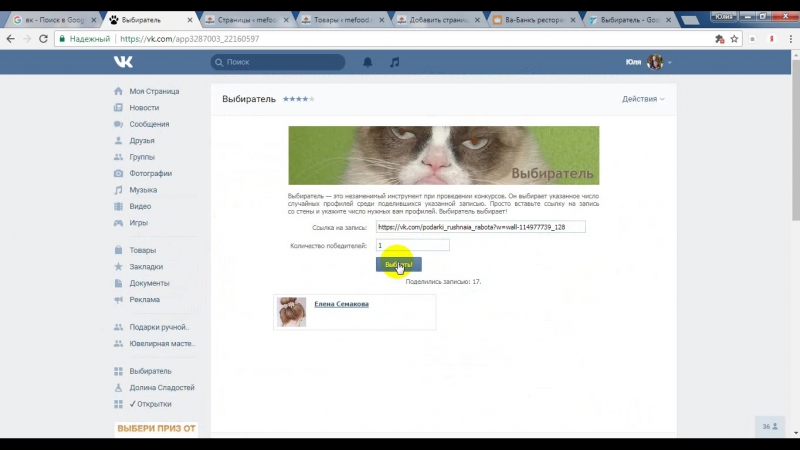Click the Ссылка на запись URL field
Image resolution: width=800 pixels, height=450 pixels.
pos(480,227)
